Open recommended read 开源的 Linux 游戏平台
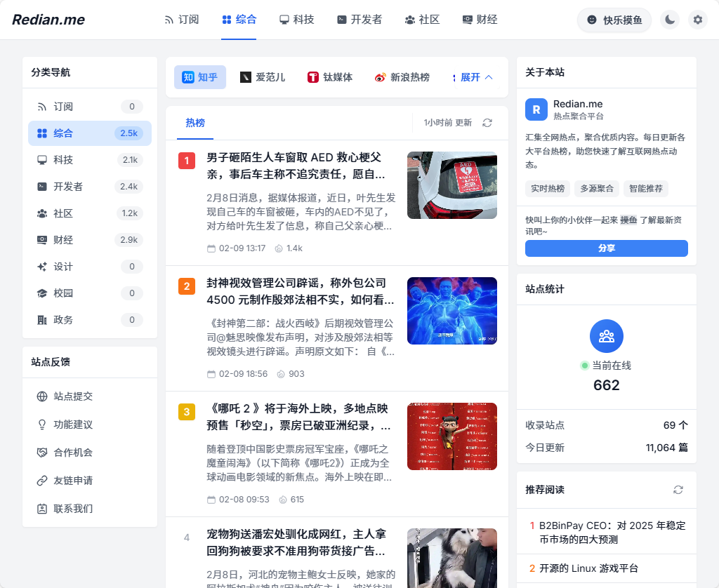The width and height of the screenshot is (719, 588). [588, 568]
